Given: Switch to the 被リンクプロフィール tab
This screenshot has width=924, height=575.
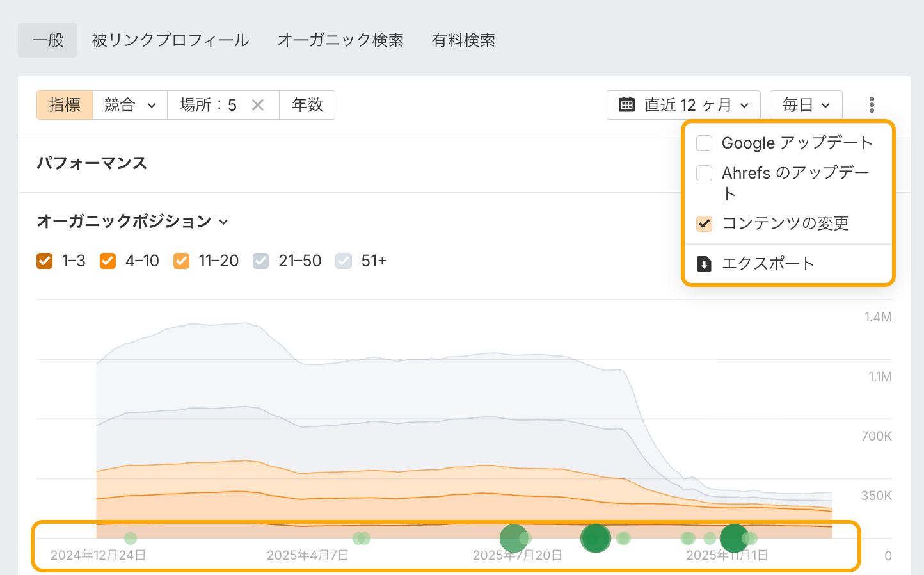Looking at the screenshot, I should pyautogui.click(x=170, y=40).
